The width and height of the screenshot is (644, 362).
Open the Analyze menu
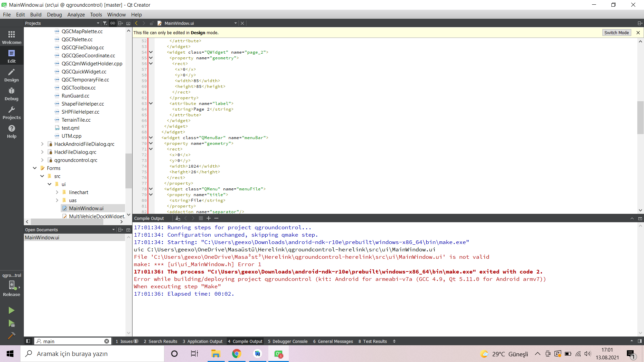coord(76,15)
